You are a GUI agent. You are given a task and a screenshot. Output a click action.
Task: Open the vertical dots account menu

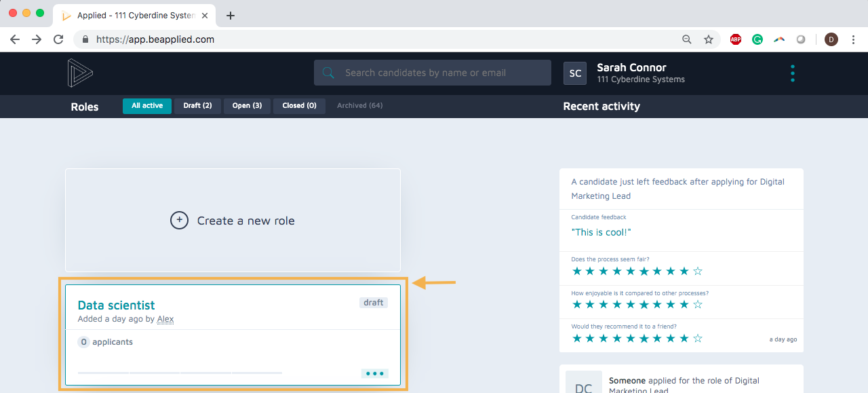792,73
